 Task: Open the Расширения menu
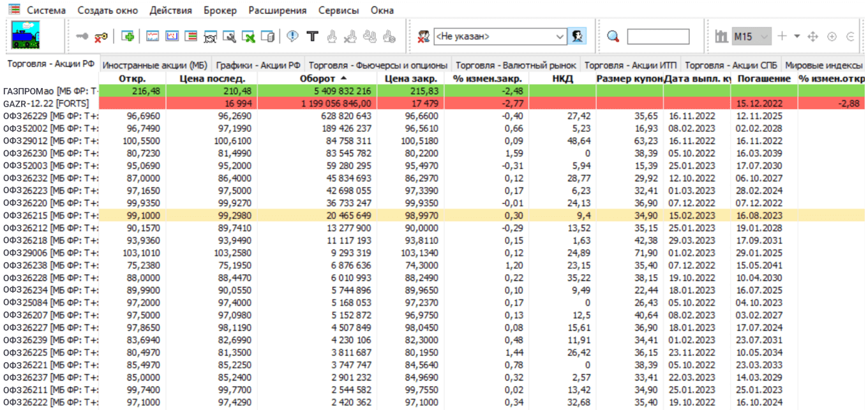click(x=277, y=10)
